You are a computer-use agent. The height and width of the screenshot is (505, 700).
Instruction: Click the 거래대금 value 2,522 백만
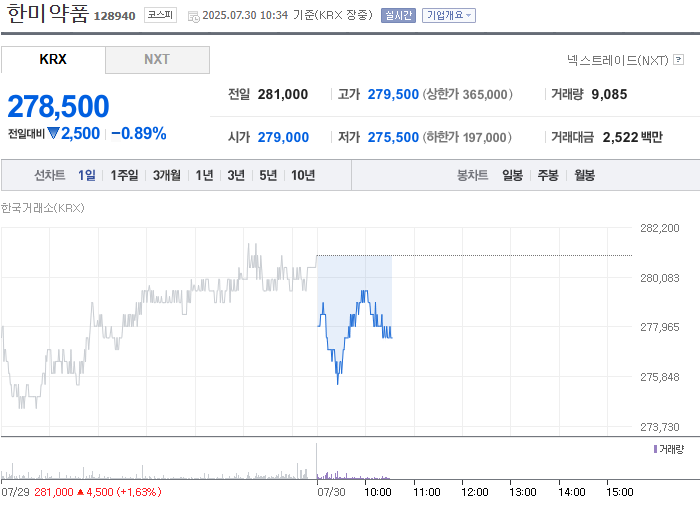[x=633, y=137]
